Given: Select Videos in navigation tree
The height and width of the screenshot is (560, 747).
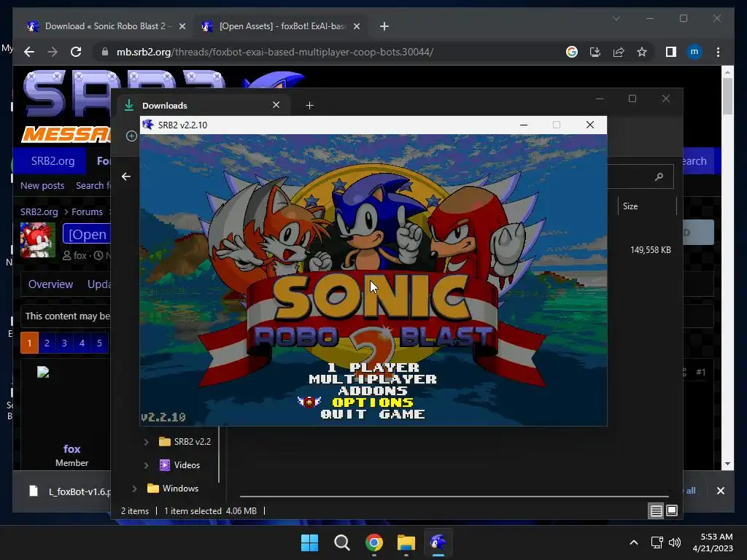Looking at the screenshot, I should pos(179,464).
